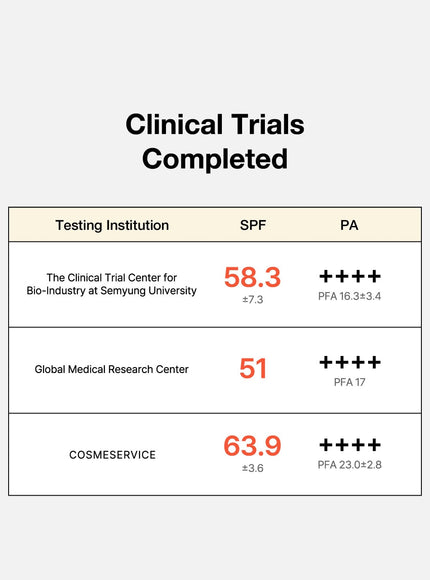Click Global Medical Research Center name
The width and height of the screenshot is (430, 580).
[x=111, y=369]
